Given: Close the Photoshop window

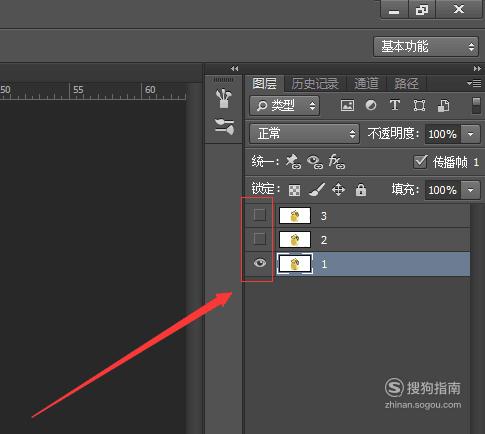Looking at the screenshot, I should coord(459,9).
